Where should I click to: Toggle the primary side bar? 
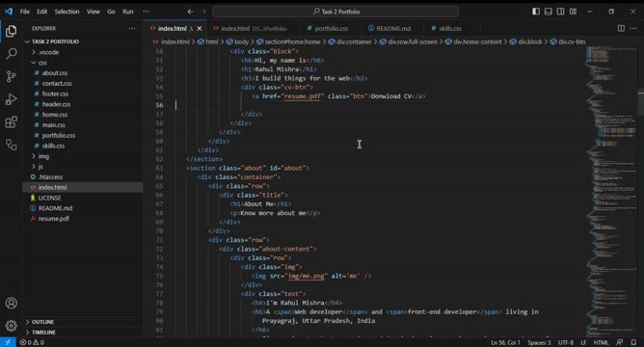coord(536,12)
